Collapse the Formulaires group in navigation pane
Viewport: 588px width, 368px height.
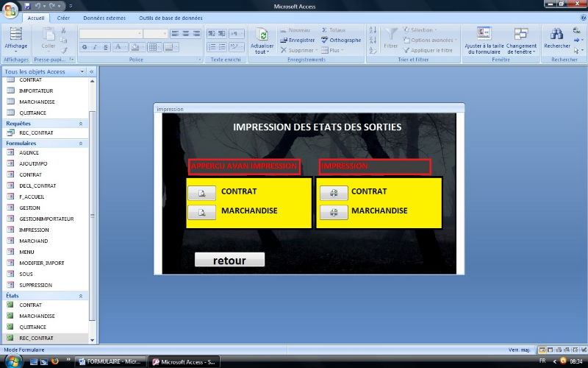pyautogui.click(x=80, y=143)
